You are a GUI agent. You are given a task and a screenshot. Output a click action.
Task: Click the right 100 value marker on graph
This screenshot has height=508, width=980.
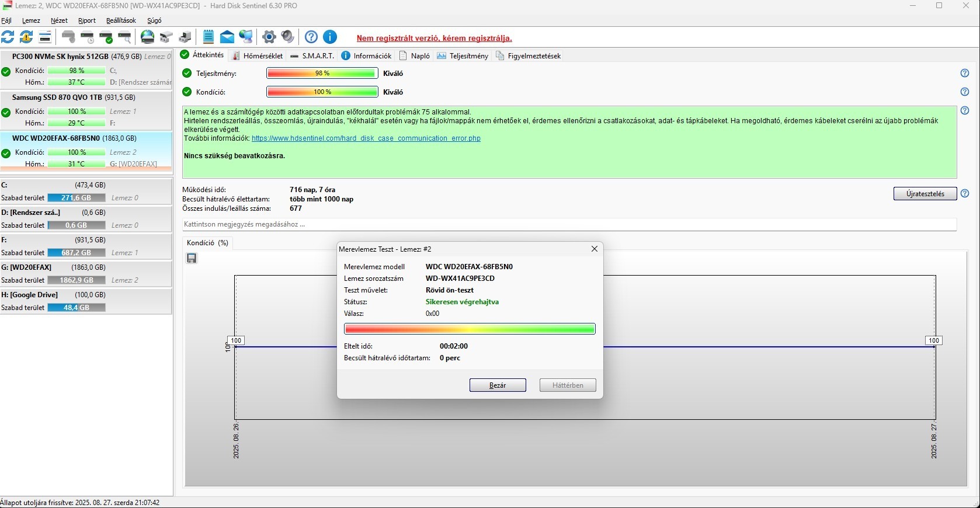click(x=934, y=340)
